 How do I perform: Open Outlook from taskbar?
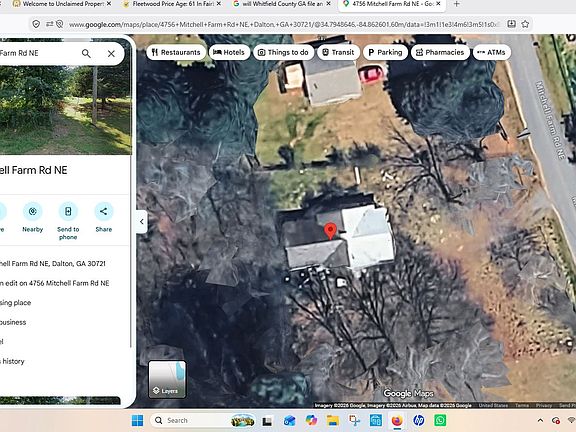pos(289,421)
